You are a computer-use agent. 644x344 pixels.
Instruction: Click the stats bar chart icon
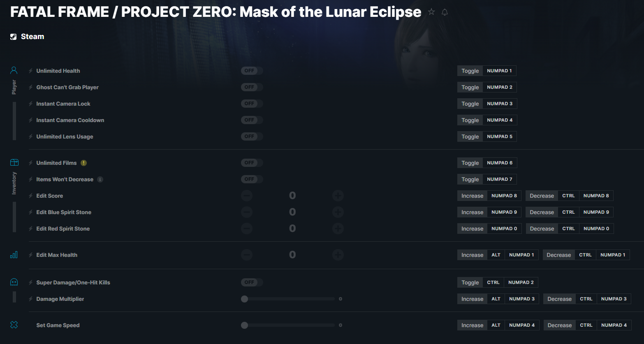click(14, 255)
